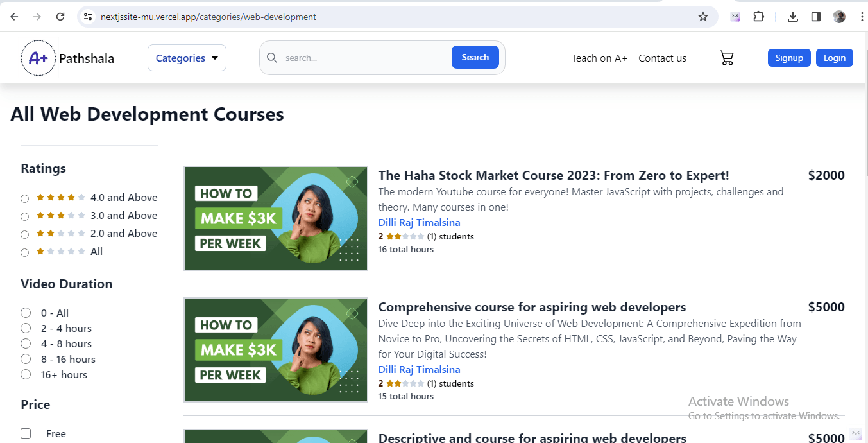
Task: Toggle the browser side panel icon
Action: [816, 17]
